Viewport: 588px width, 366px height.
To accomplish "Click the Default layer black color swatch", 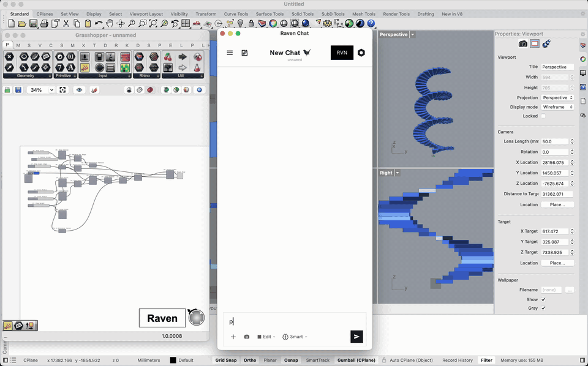I will coord(173,360).
